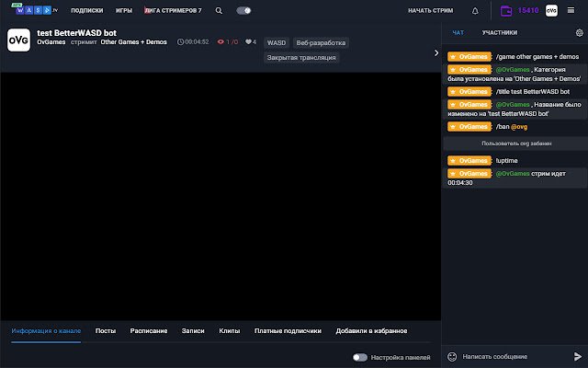Screen dimensions: 588x368
Task: Click the @ovg mention in ban command
Action: pos(519,127)
